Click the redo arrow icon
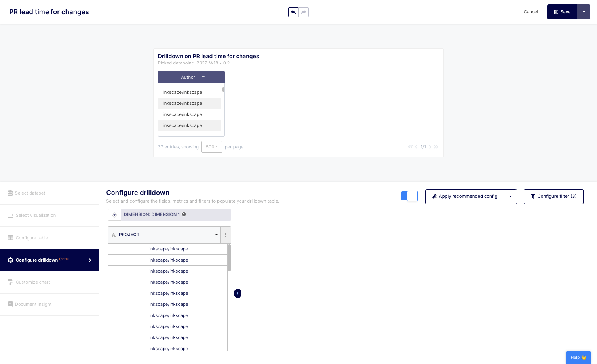Screen dimensions: 597x364 tap(304, 12)
